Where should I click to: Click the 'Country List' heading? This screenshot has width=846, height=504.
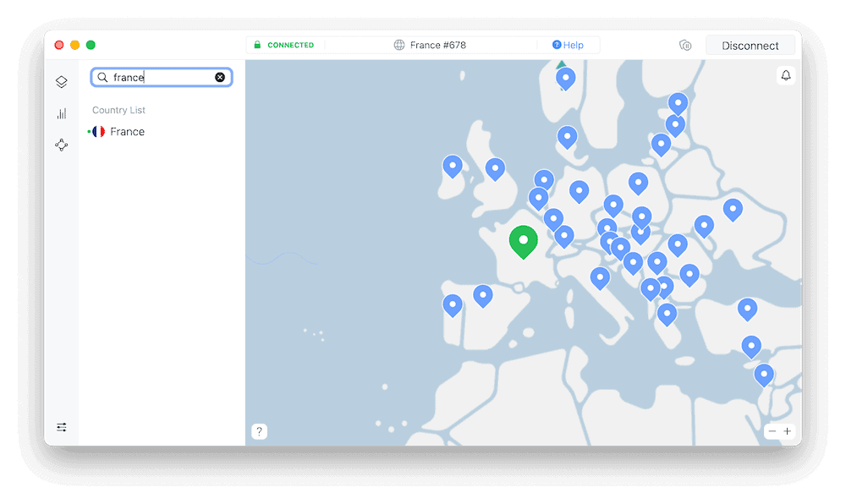[x=118, y=110]
